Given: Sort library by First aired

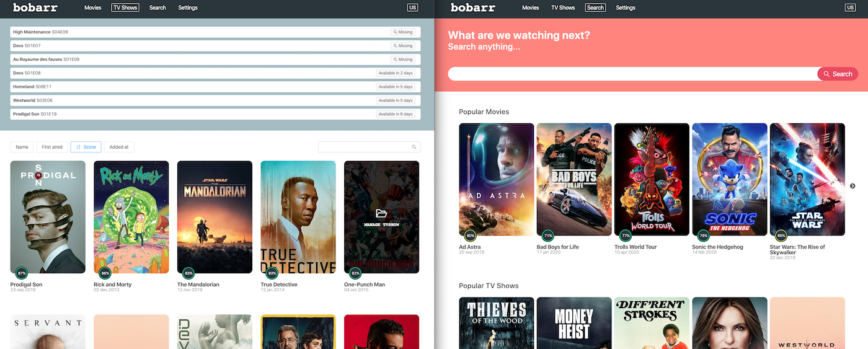Looking at the screenshot, I should point(52,147).
